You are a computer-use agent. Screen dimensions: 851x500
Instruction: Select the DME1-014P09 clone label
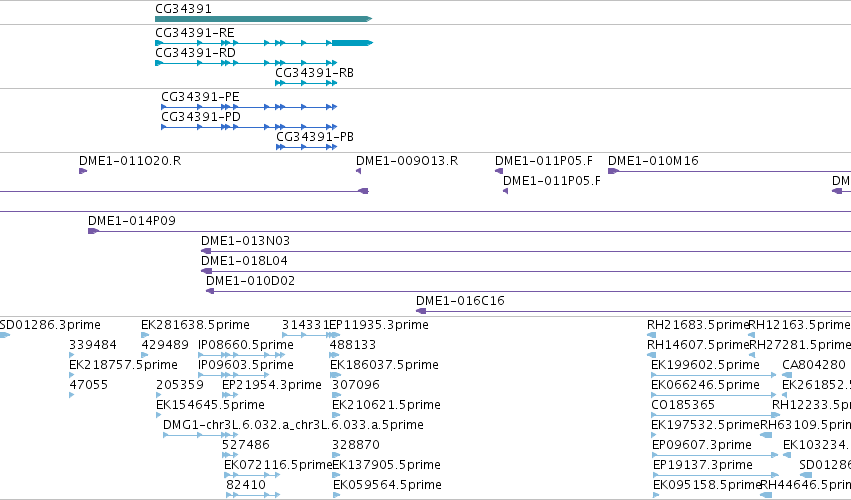(x=132, y=221)
